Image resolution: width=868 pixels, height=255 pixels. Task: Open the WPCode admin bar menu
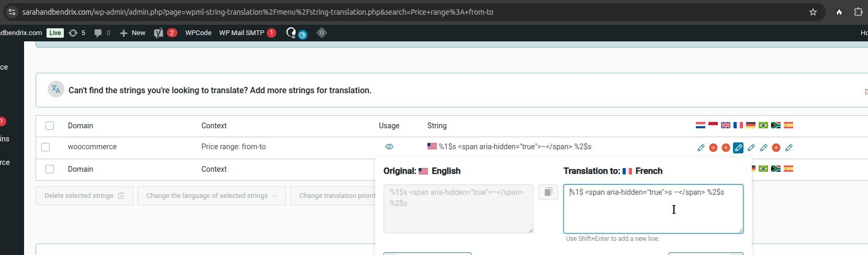pos(198,32)
